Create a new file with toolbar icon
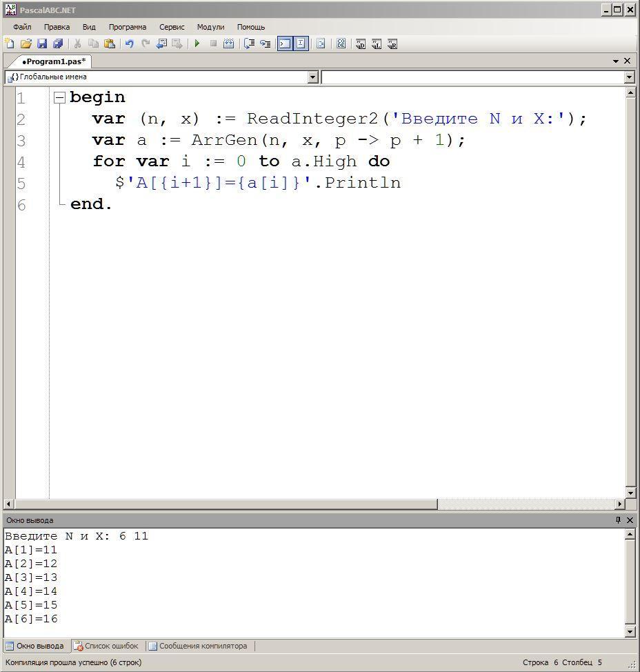 10,43
